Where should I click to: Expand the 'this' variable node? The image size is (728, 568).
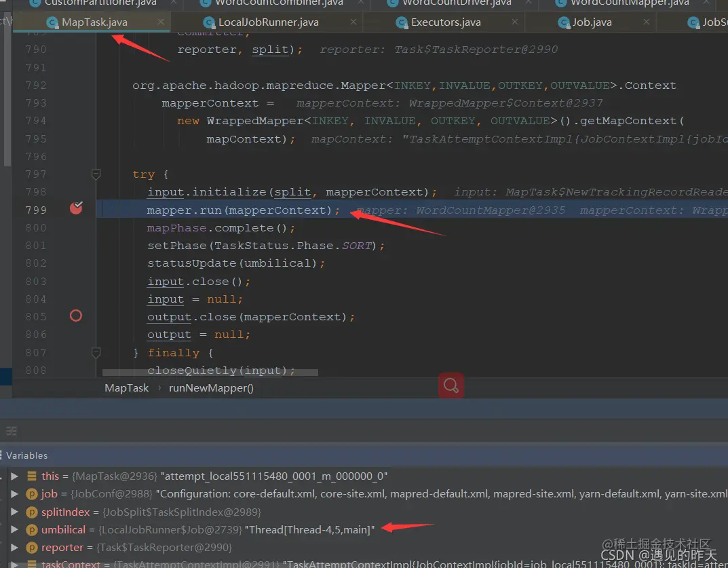14,476
